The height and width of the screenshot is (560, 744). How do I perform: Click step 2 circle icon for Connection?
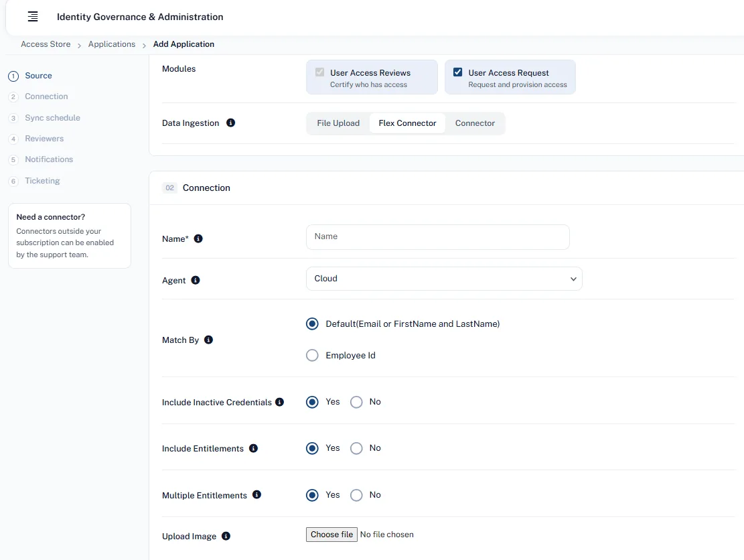13,97
